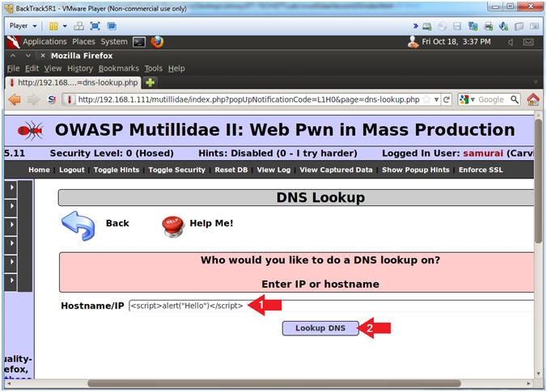Expand the third sidebar menu arrow

(x=11, y=225)
